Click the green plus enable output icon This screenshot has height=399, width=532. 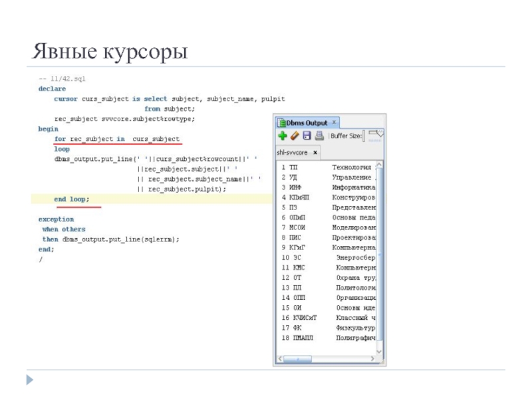point(282,136)
